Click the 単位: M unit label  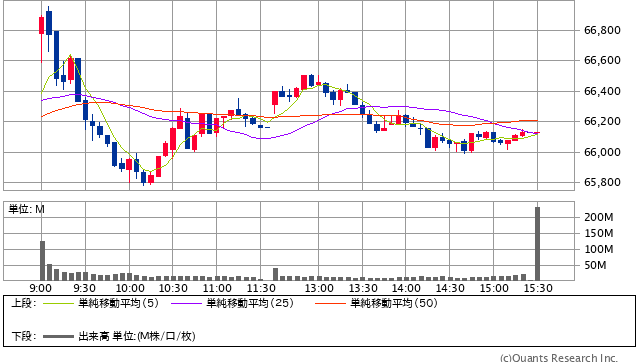(26, 209)
